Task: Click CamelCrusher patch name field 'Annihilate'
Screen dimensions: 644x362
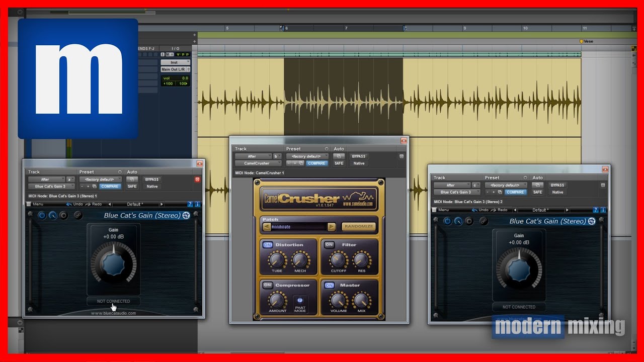Action: click(x=299, y=227)
